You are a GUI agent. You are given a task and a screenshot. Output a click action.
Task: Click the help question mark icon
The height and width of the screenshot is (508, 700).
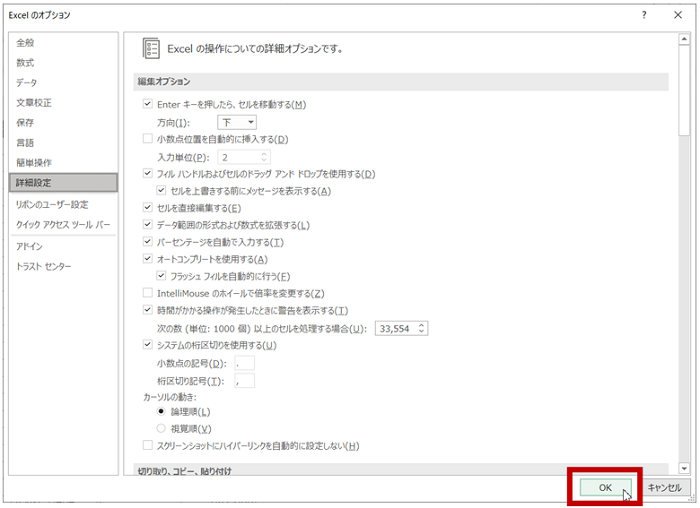point(645,15)
